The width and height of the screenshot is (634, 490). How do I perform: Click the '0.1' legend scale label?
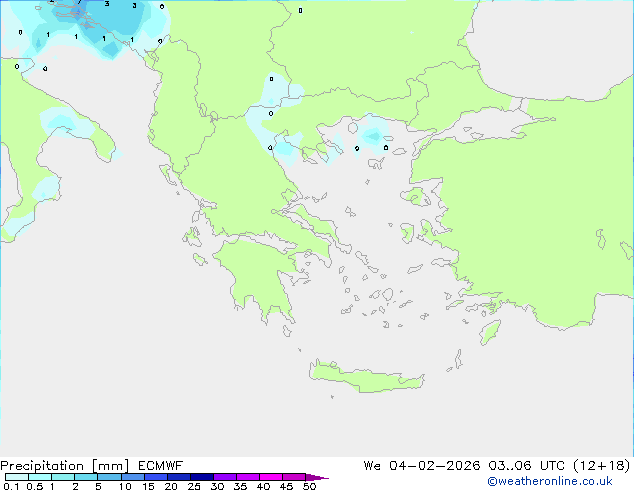click(x=11, y=486)
